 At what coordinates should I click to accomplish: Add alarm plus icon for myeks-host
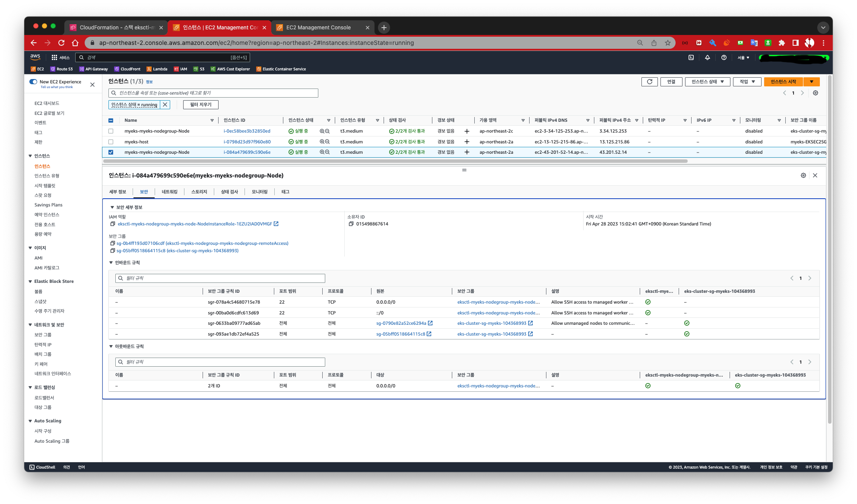[x=467, y=142]
